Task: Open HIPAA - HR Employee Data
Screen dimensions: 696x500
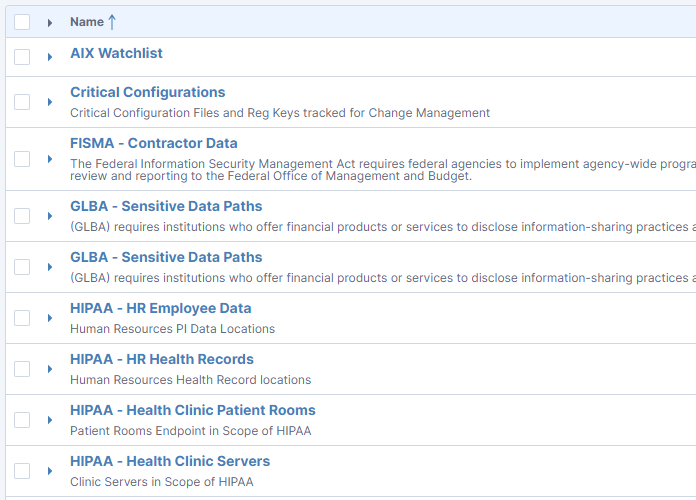Action: [x=161, y=308]
